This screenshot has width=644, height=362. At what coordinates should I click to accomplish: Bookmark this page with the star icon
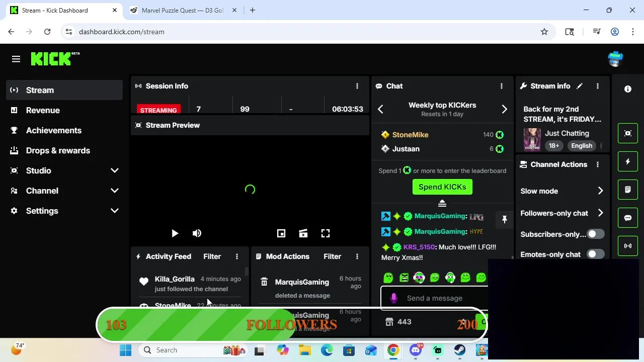click(x=544, y=32)
